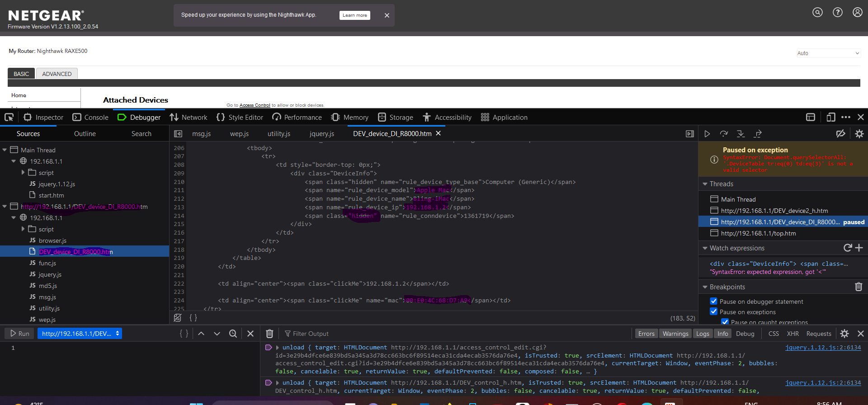Screen dimensions: 868x405
Task: Switch to the Console tab
Action: (90, 118)
